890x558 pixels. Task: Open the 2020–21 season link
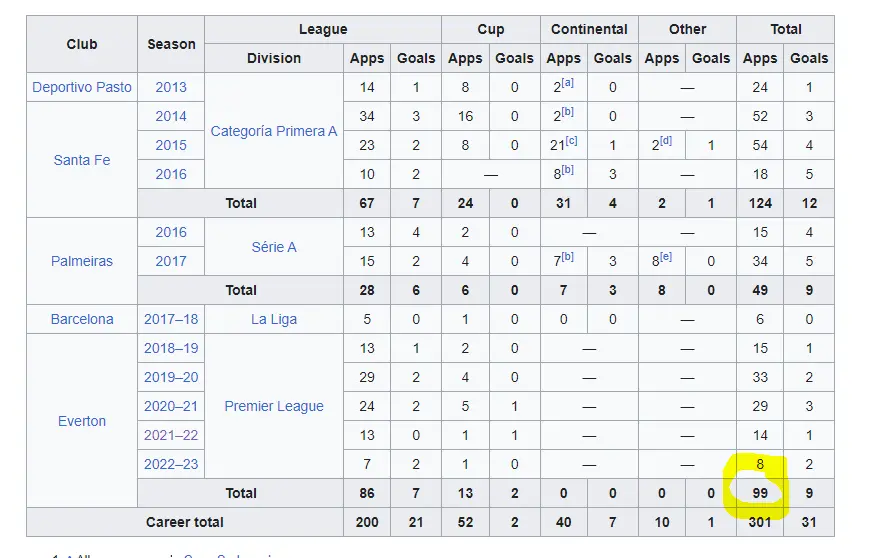point(171,407)
